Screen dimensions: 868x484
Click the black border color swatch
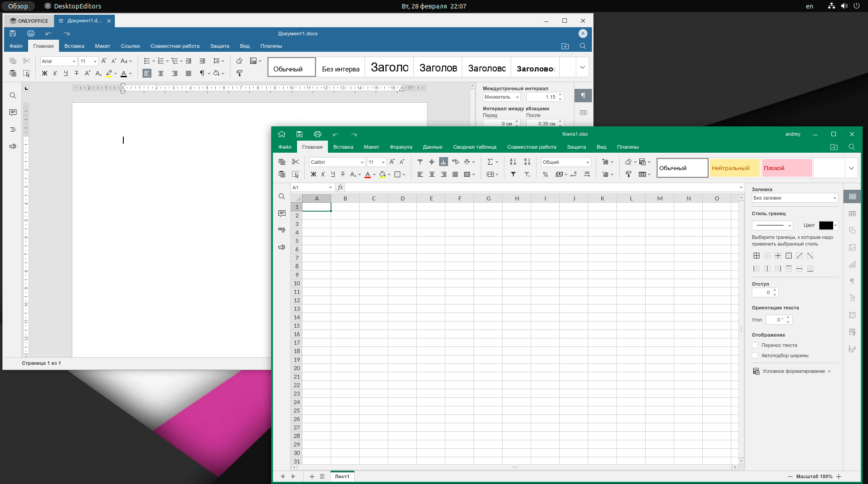click(826, 225)
